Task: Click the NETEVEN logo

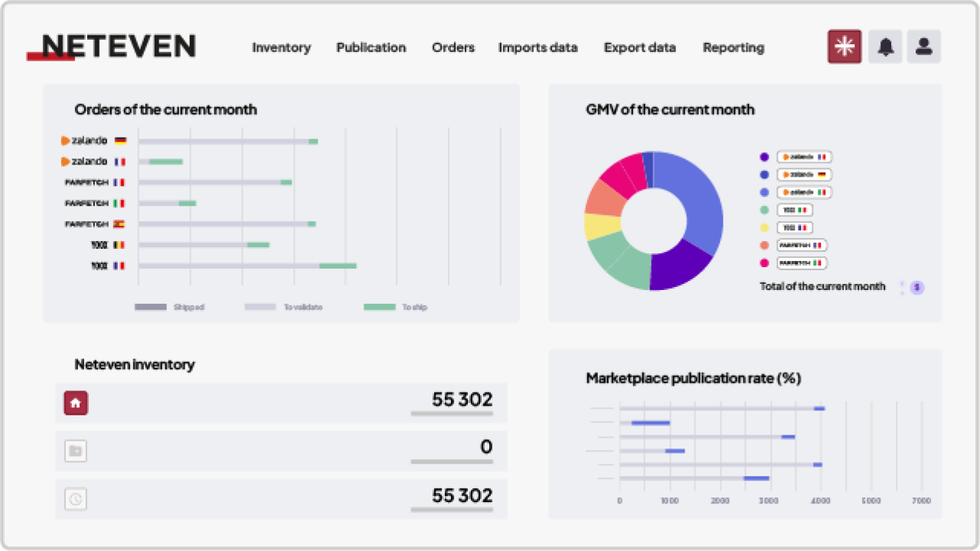Action: click(111, 47)
